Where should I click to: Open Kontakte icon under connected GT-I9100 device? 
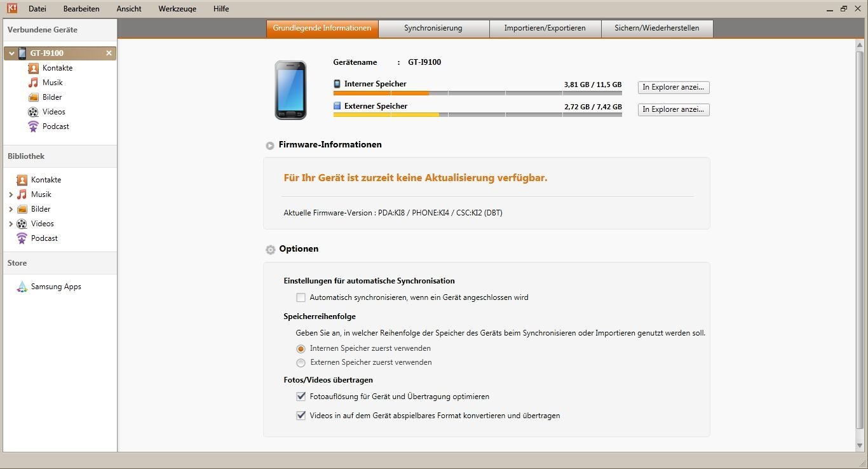(x=33, y=68)
